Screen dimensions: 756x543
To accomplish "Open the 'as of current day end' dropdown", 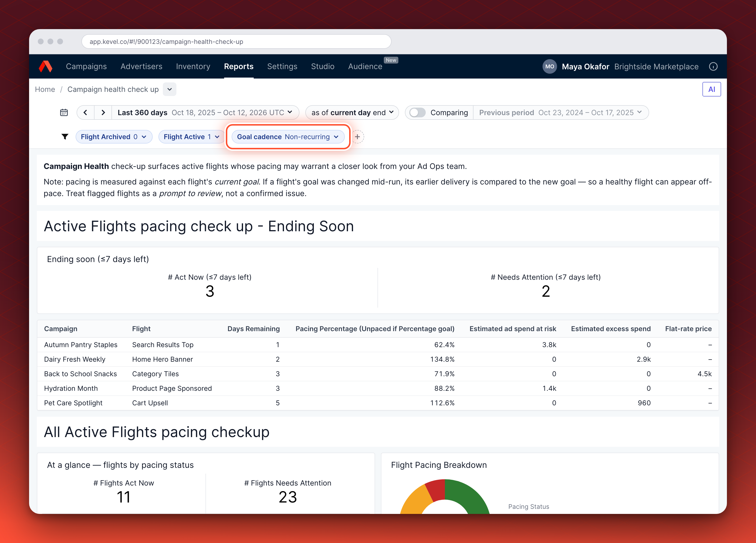I will [352, 113].
